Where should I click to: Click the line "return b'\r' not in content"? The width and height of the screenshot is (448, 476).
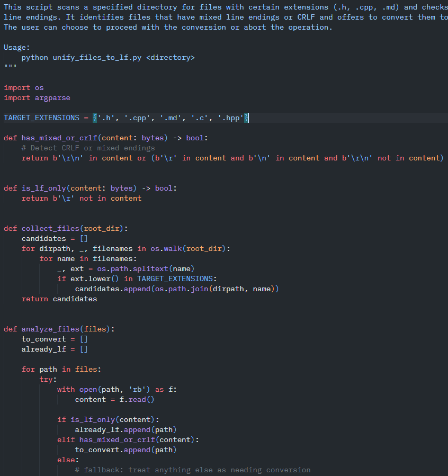click(x=82, y=198)
